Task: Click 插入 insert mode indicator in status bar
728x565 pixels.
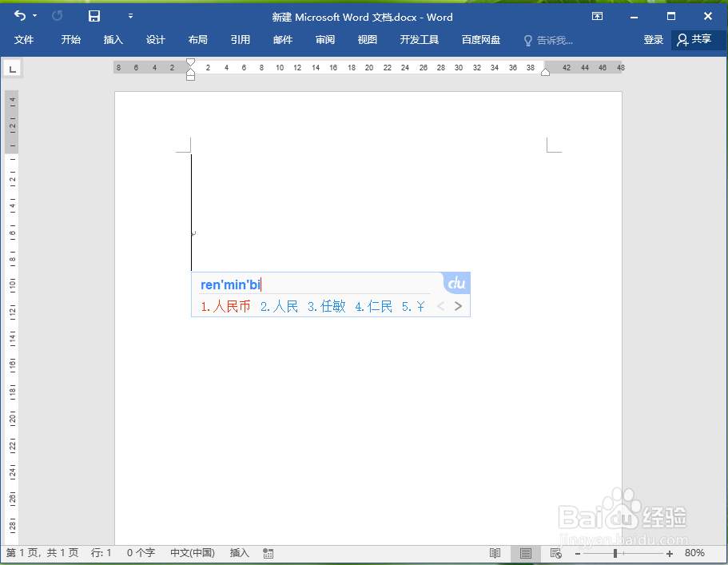Action: (x=239, y=553)
